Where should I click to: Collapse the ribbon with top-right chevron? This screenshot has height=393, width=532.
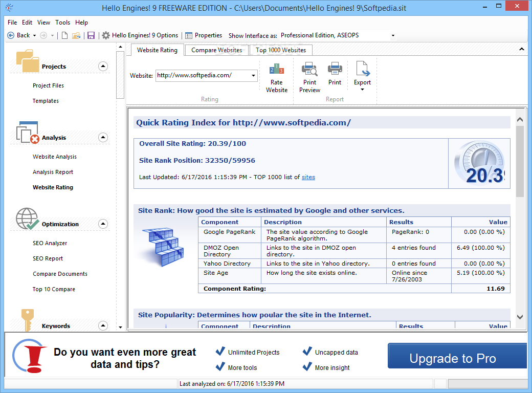point(521,49)
